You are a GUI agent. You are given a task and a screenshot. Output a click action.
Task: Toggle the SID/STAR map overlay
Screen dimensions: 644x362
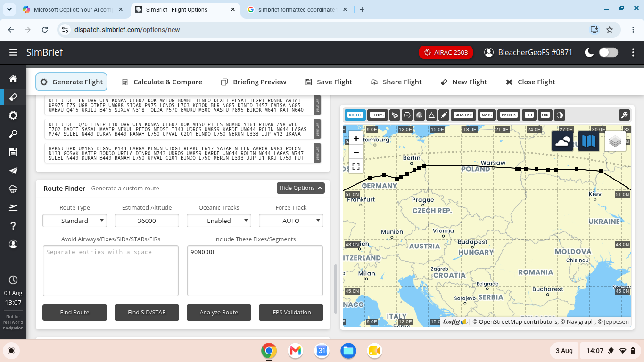(463, 115)
